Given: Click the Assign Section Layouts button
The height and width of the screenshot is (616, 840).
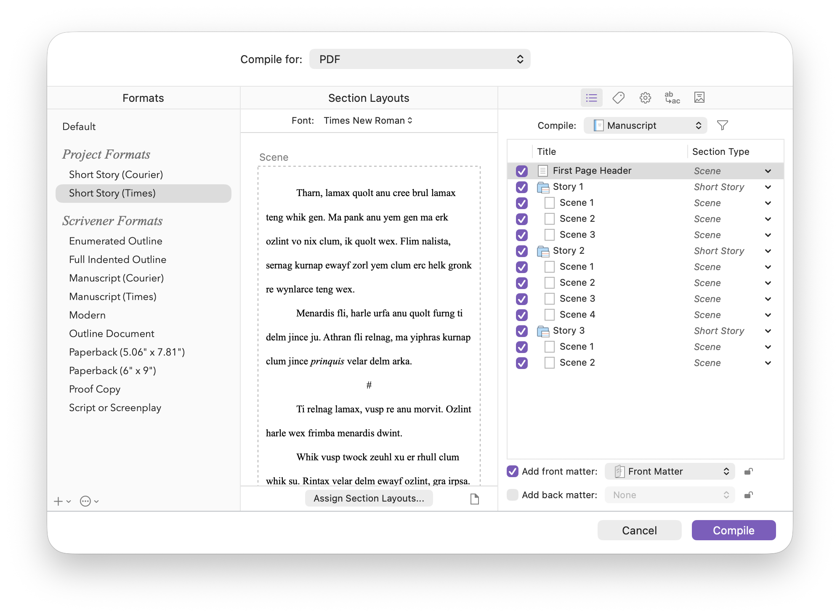Looking at the screenshot, I should pyautogui.click(x=369, y=498).
